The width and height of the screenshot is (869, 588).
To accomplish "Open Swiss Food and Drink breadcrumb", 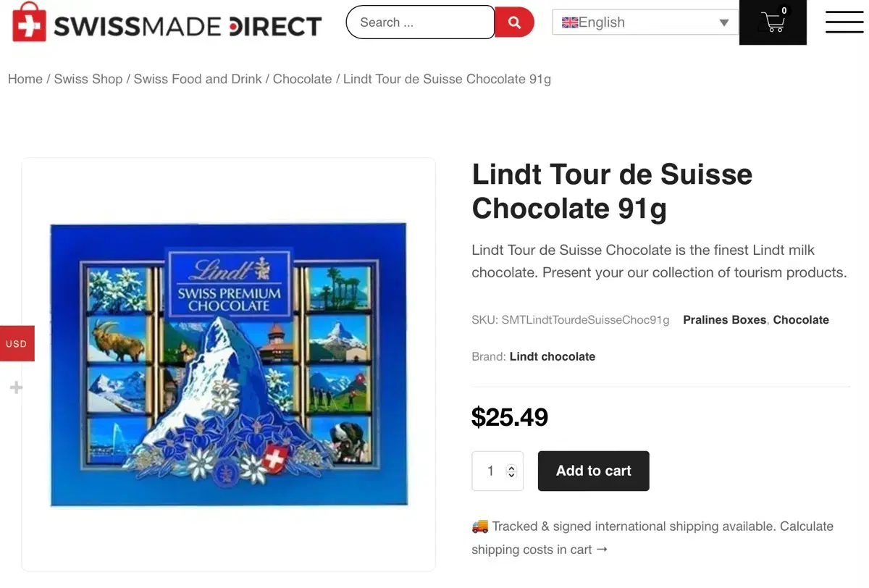I will [198, 79].
